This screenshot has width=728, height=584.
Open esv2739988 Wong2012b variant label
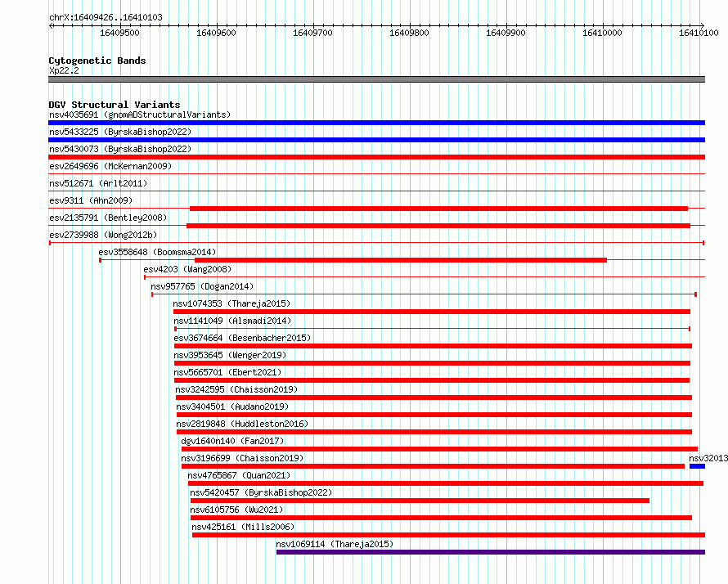(103, 235)
